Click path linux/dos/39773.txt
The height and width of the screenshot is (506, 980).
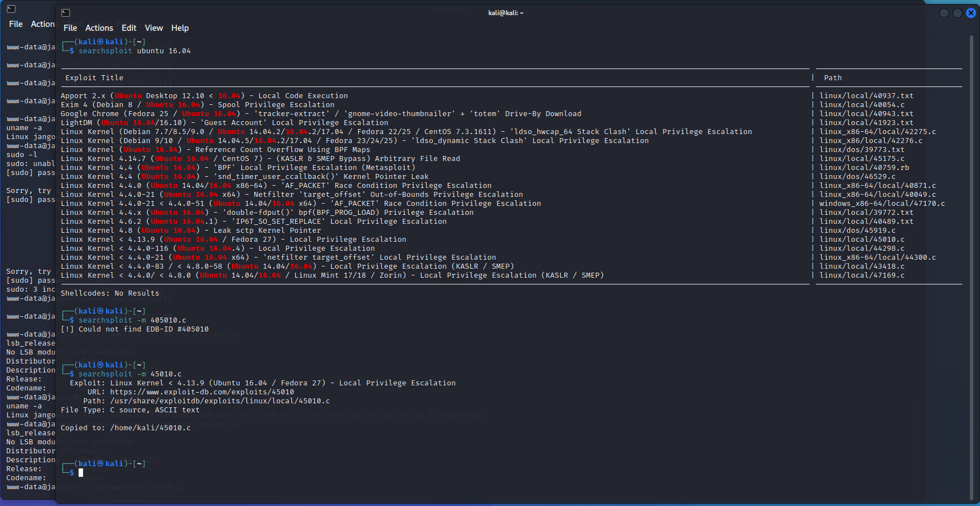click(862, 150)
